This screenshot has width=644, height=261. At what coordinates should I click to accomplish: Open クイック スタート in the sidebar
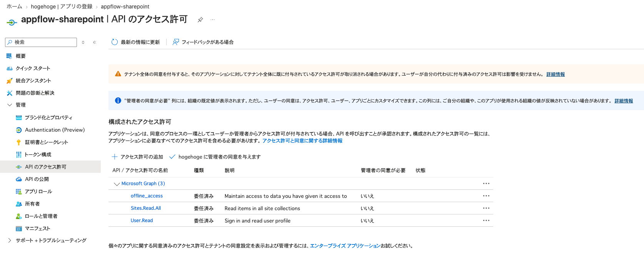[33, 68]
